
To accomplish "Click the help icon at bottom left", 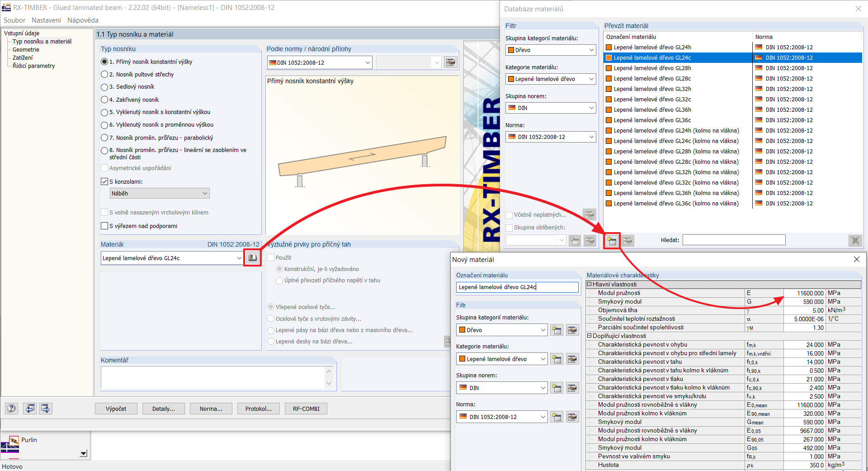I will [11, 409].
